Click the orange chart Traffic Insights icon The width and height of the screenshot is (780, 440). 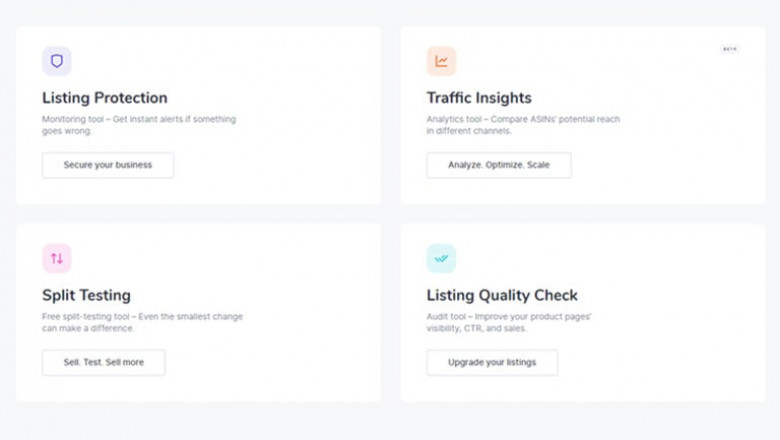[x=441, y=61]
